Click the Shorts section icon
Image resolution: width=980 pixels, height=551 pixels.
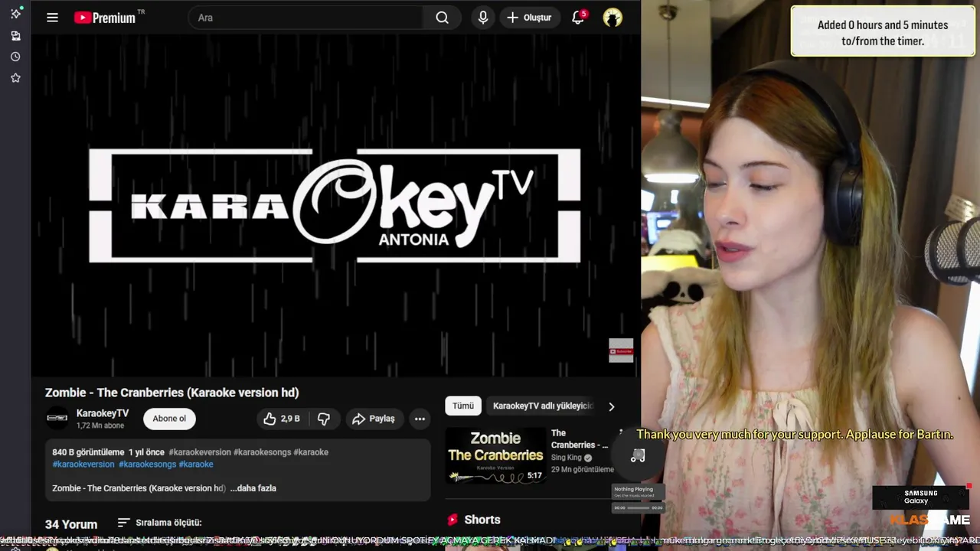pos(452,520)
